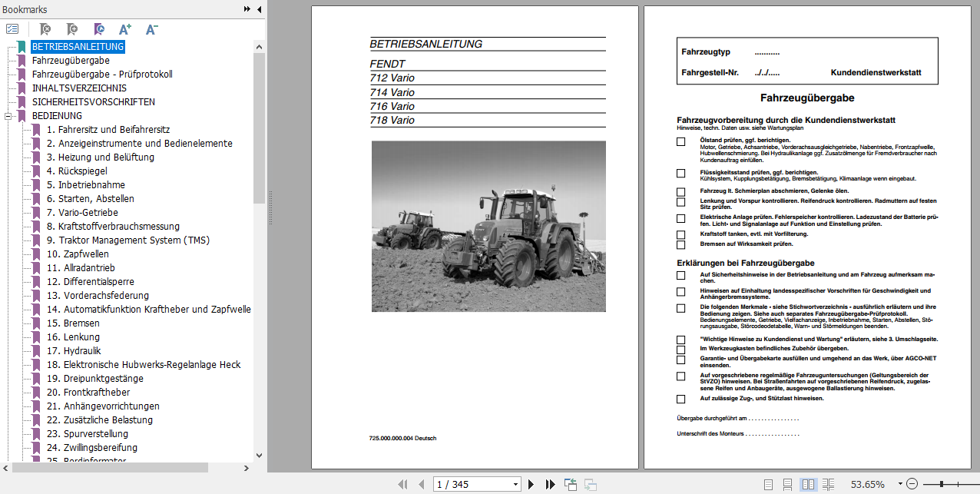The image size is (980, 494).
Task: Switch to continuous page view
Action: pyautogui.click(x=788, y=484)
